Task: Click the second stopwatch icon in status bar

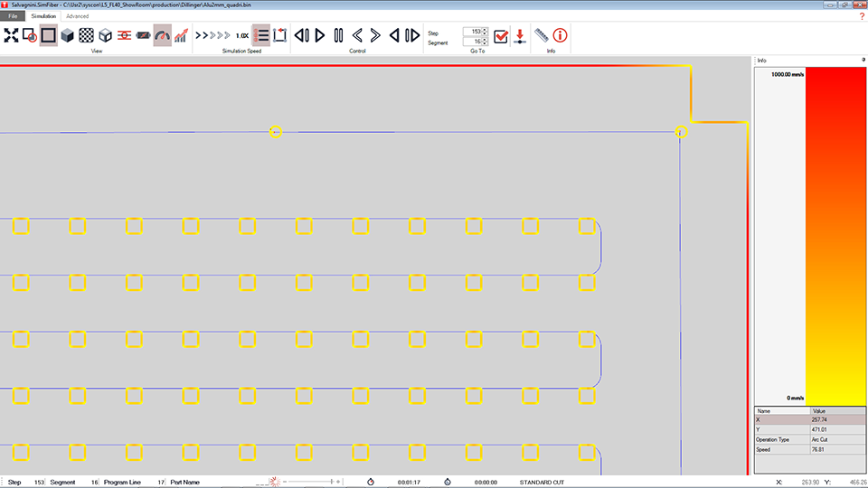Action: (x=448, y=482)
